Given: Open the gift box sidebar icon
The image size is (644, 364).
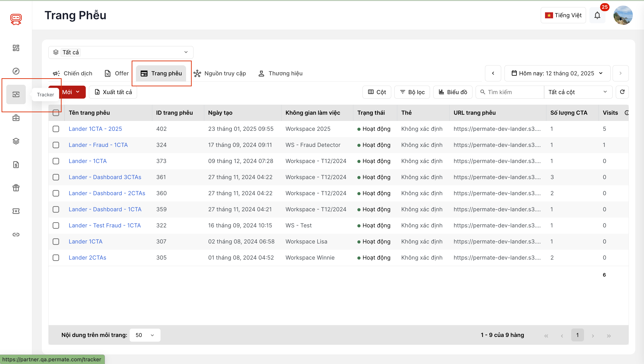Looking at the screenshot, I should pyautogui.click(x=16, y=188).
